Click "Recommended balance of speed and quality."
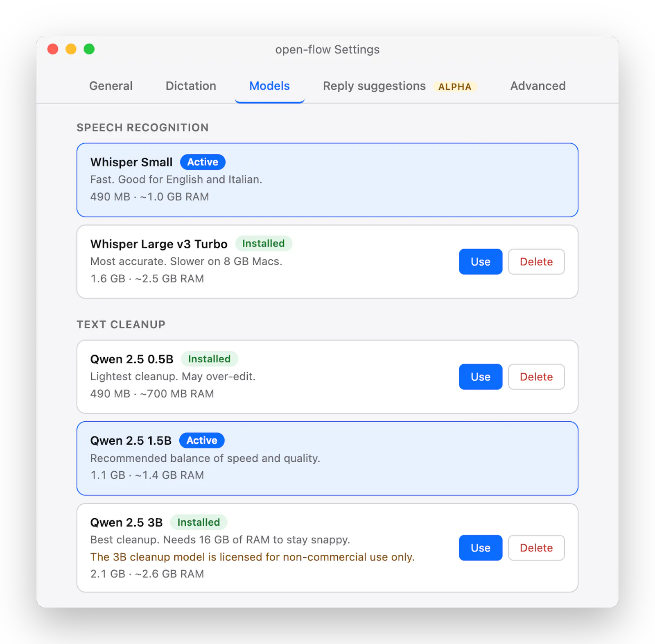The width and height of the screenshot is (655, 644). [205, 458]
